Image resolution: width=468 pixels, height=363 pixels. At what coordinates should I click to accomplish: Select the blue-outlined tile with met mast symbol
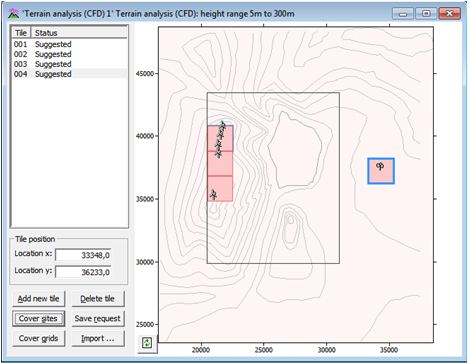tap(381, 171)
